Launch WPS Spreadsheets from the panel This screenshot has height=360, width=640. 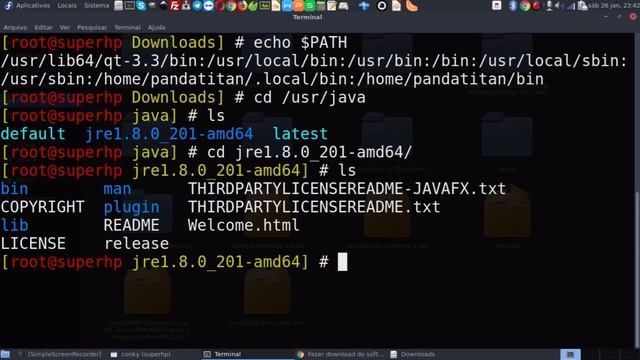click(x=309, y=6)
